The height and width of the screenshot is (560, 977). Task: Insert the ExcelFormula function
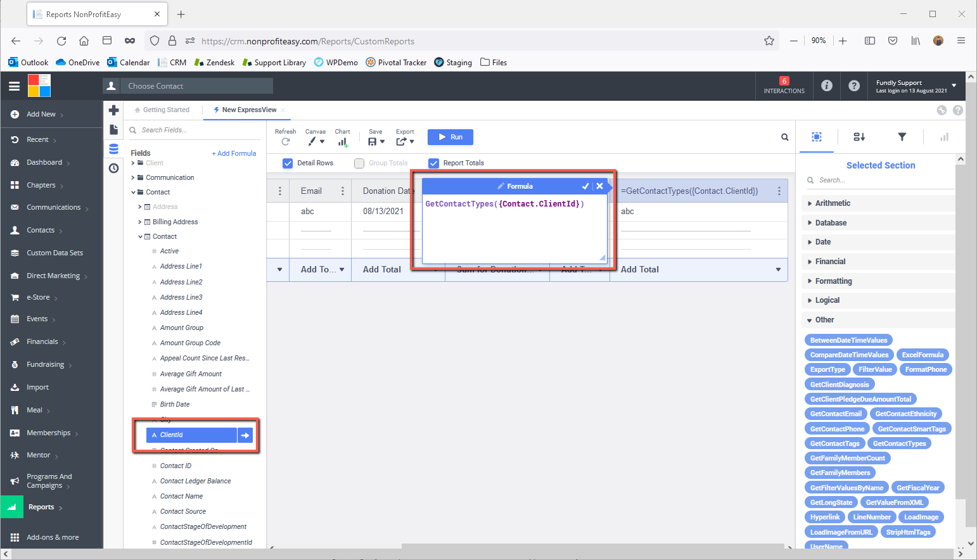(x=923, y=355)
